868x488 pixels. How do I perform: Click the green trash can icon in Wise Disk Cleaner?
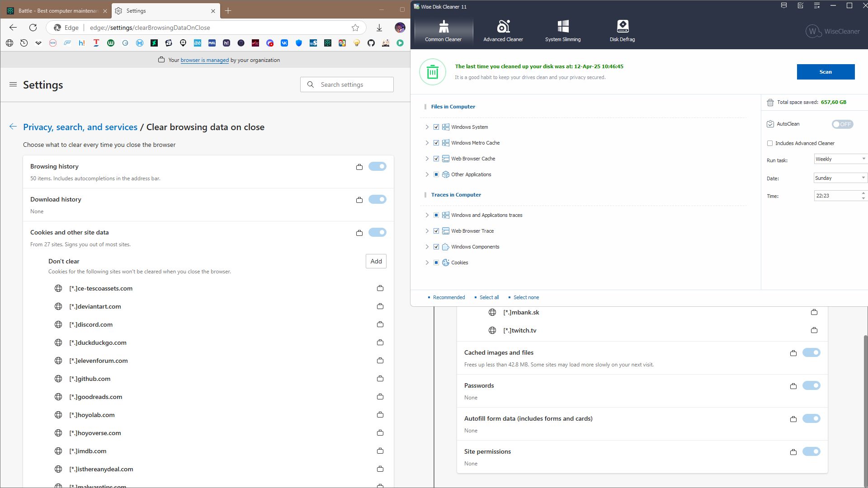pos(433,72)
